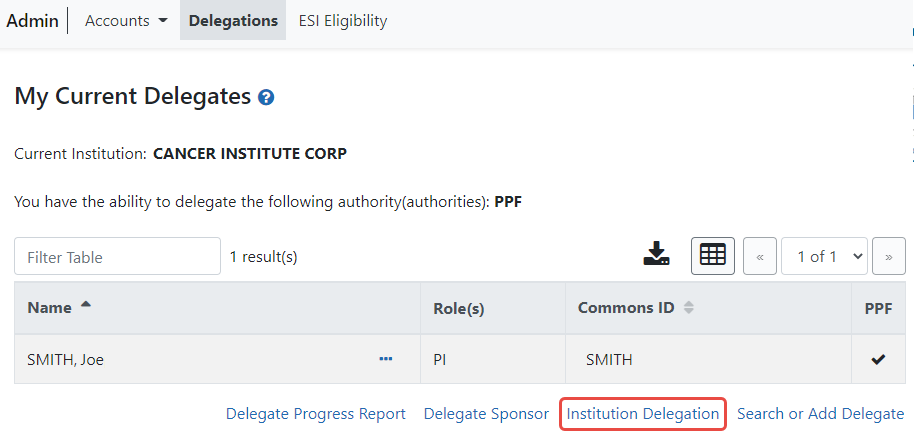Open three-dot actions for SMITH, Joe
The width and height of the screenshot is (914, 436).
tap(386, 360)
